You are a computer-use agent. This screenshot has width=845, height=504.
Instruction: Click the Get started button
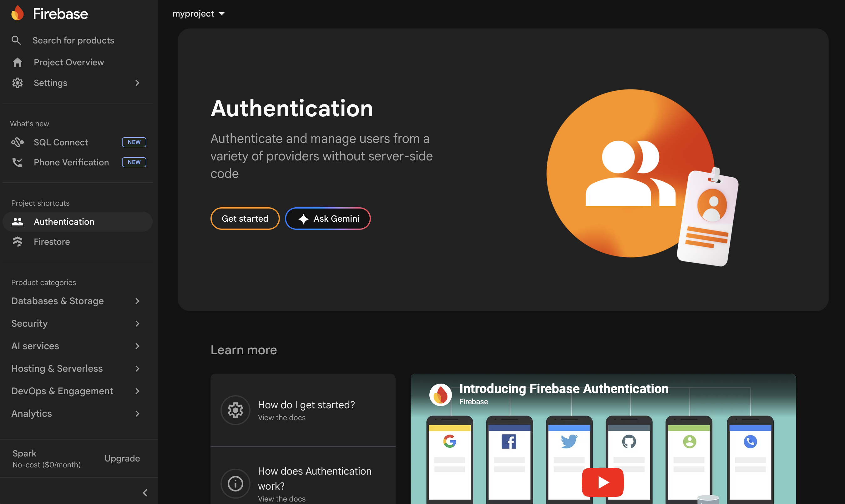tap(245, 219)
